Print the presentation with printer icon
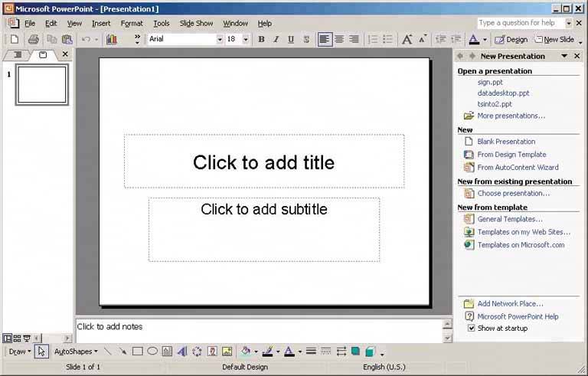 click(34, 39)
